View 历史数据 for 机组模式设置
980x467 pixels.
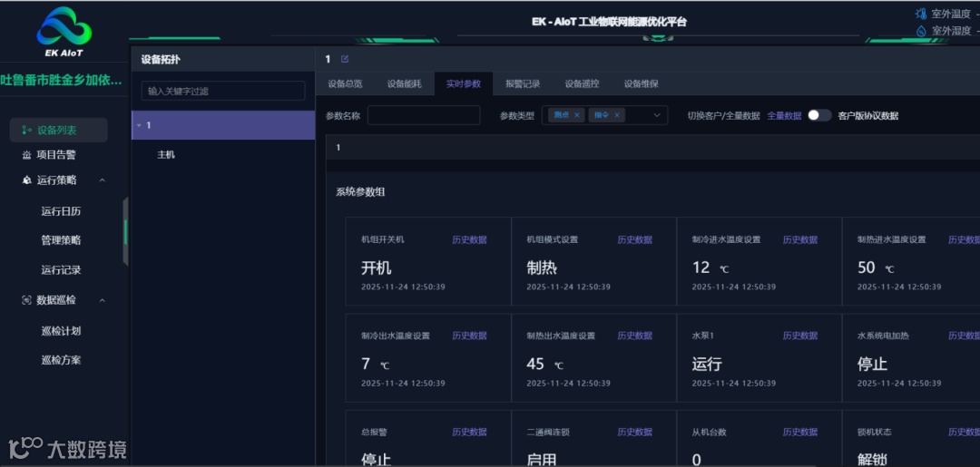635,239
